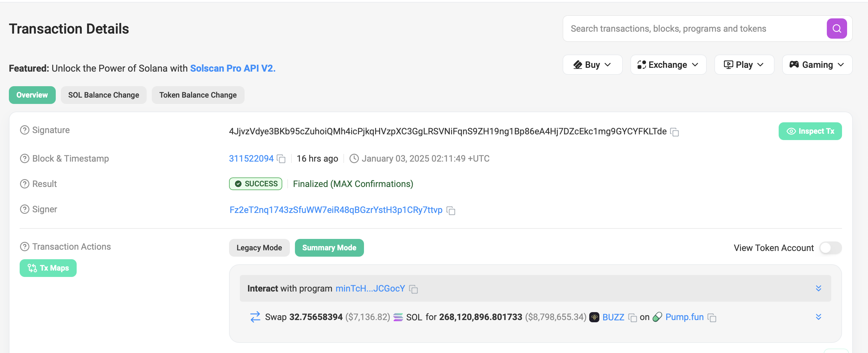Copy the signer address

coord(450,211)
